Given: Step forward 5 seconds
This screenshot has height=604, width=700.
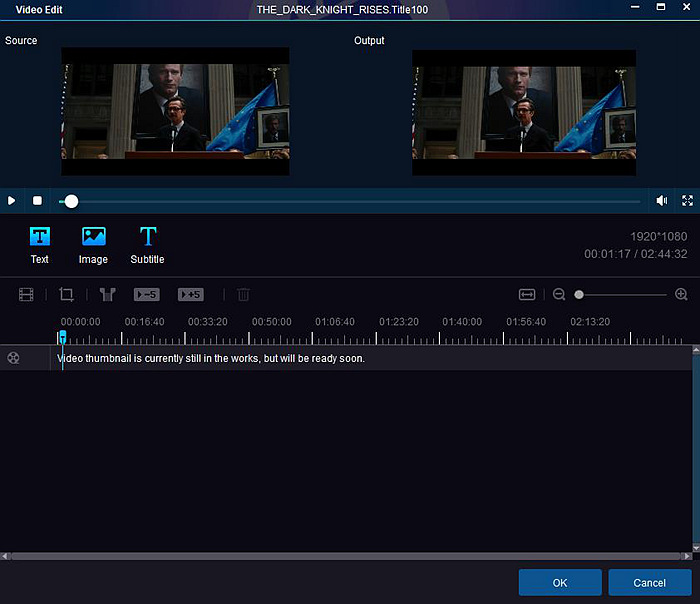Looking at the screenshot, I should pos(191,295).
